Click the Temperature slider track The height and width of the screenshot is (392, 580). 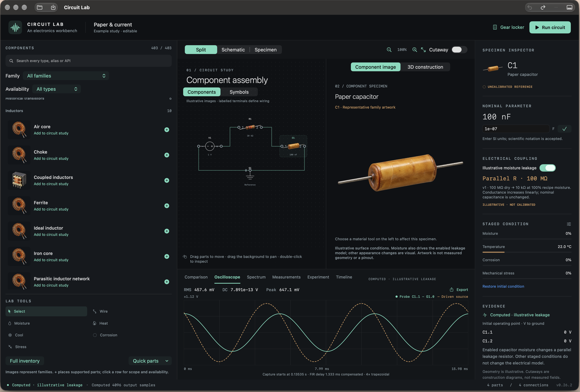pyautogui.click(x=527, y=252)
